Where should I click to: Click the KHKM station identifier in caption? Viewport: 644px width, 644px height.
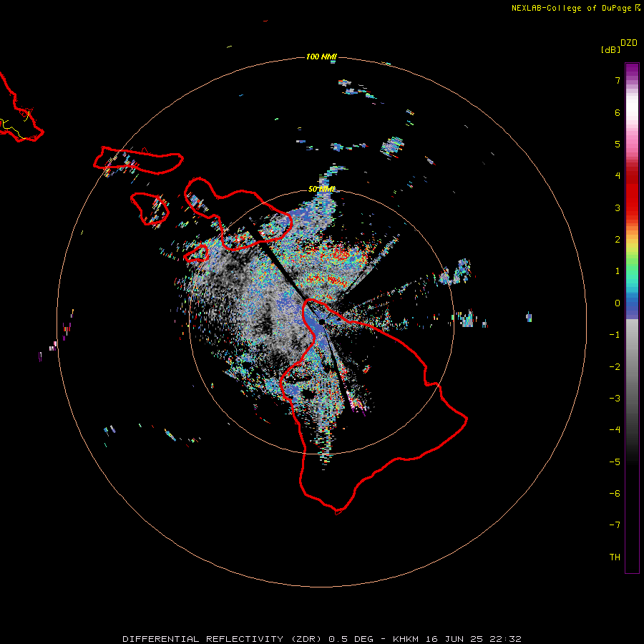click(x=406, y=639)
